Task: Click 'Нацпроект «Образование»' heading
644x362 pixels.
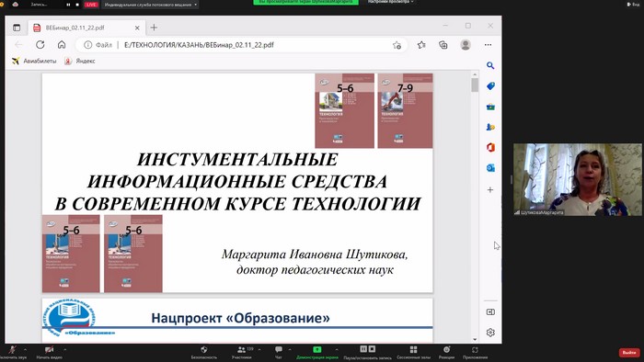Action: pos(240,318)
